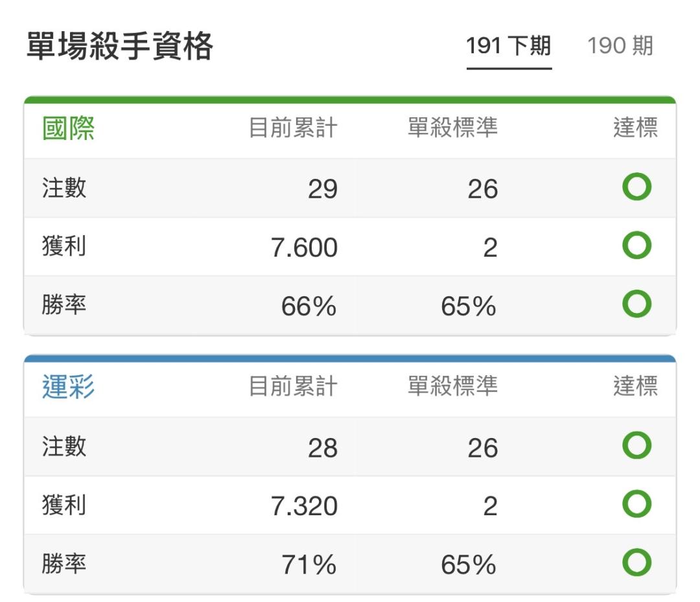The height and width of the screenshot is (602, 700).
Task: Select the 國際 section heading
Action: pos(68,128)
